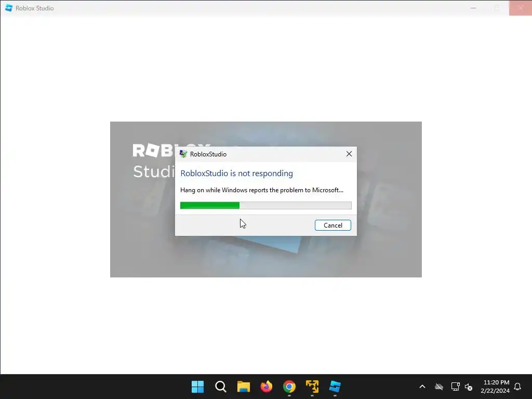Cancel the Windows problem report

pyautogui.click(x=333, y=225)
